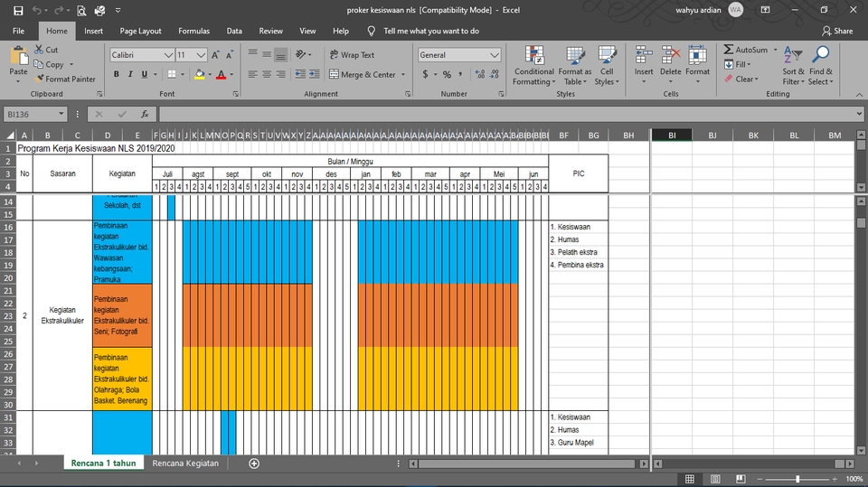This screenshot has width=868, height=487.
Task: Click the Insert cells icon
Action: [x=644, y=55]
